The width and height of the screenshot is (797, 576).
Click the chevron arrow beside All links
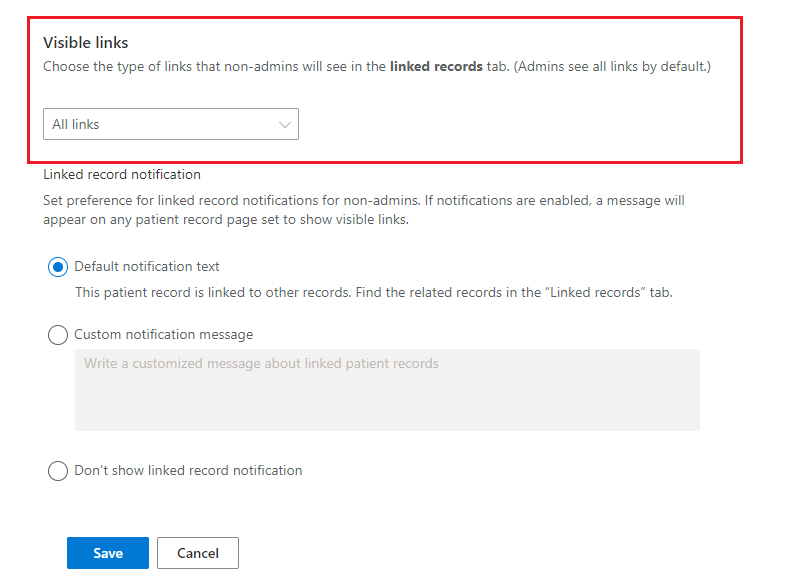click(x=285, y=125)
